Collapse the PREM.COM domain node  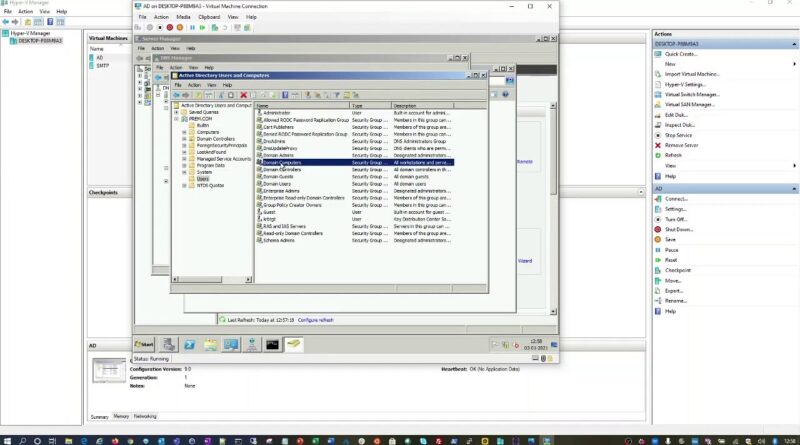pyautogui.click(x=177, y=119)
